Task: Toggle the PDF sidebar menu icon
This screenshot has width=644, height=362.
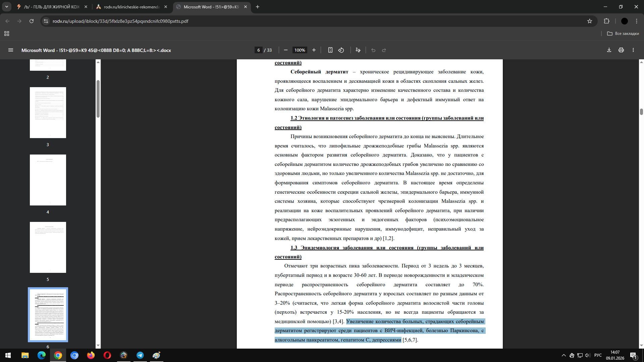Action: pyautogui.click(x=11, y=50)
